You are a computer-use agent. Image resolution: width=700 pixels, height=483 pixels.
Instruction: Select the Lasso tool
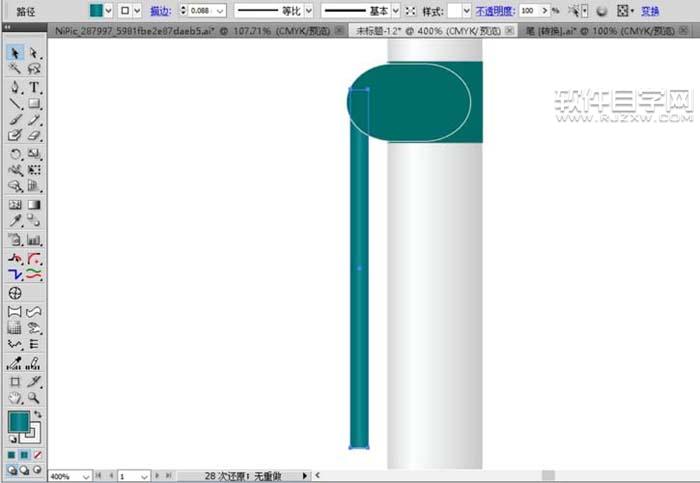point(34,70)
